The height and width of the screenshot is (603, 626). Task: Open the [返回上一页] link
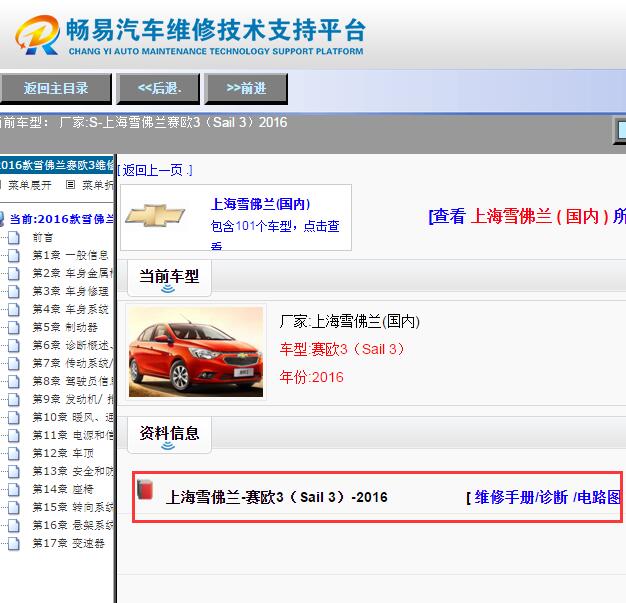(156, 171)
